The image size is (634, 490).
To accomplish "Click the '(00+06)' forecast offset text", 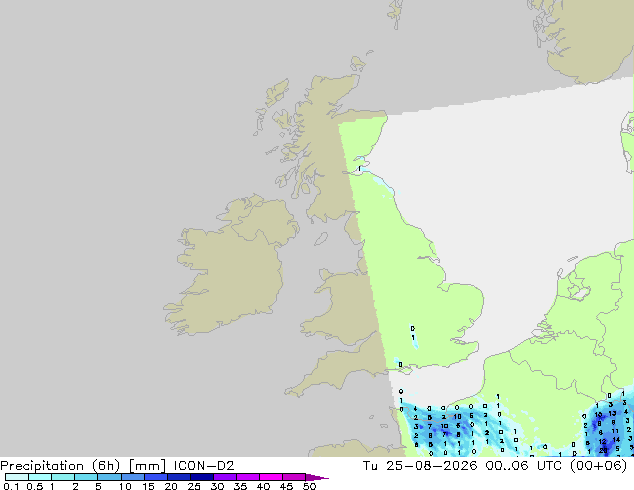I will [598, 466].
